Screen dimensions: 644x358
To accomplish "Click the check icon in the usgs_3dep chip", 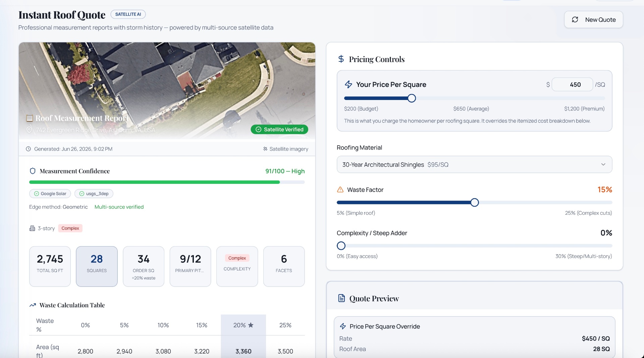I will tap(82, 194).
